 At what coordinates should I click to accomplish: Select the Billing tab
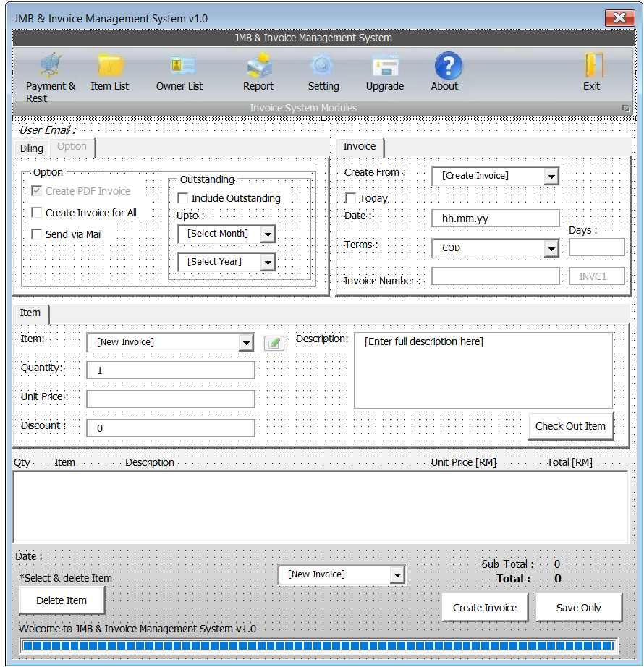pos(32,148)
